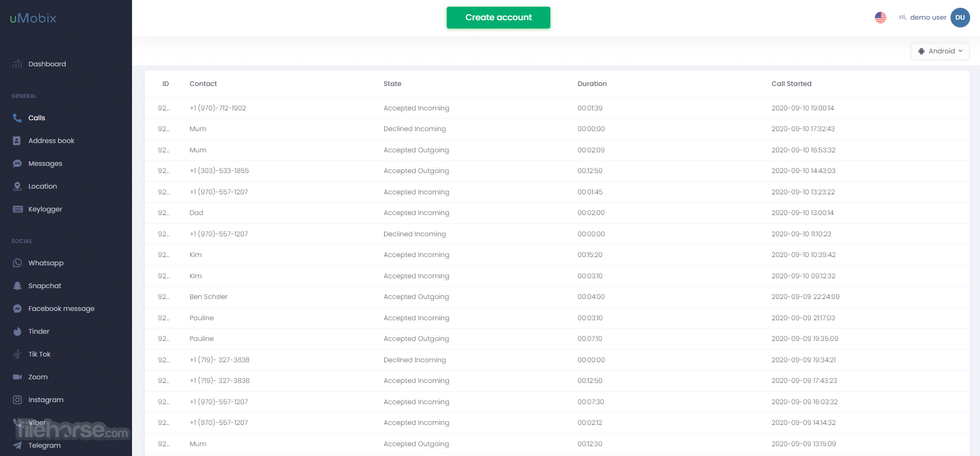The width and height of the screenshot is (980, 456).
Task: Open Facebook message section
Action: click(x=61, y=308)
